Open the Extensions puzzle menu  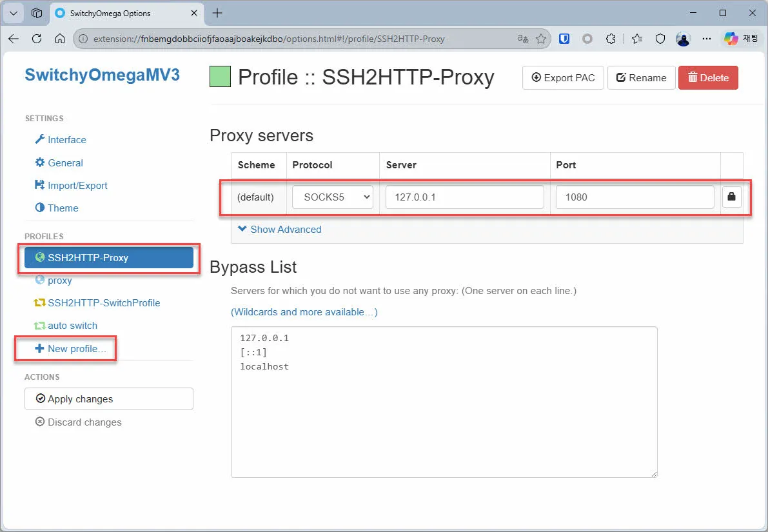[611, 39]
